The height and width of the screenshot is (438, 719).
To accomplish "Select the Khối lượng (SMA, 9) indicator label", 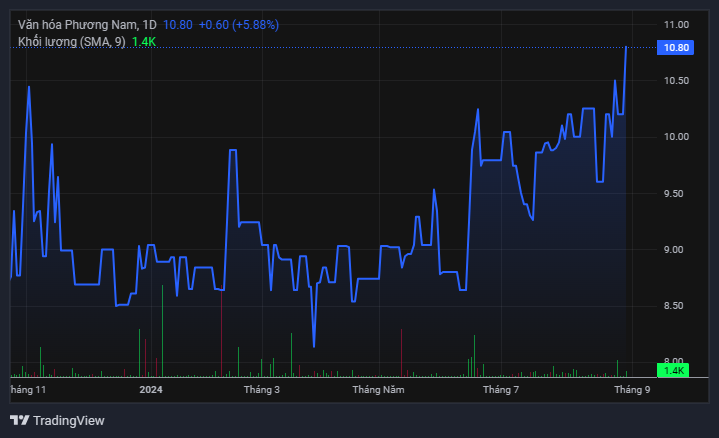I will click(x=72, y=42).
